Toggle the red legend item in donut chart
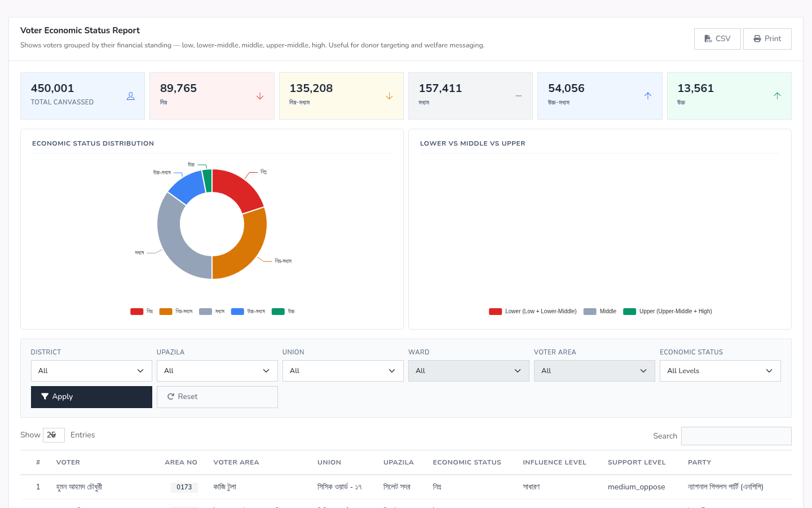 pyautogui.click(x=142, y=312)
